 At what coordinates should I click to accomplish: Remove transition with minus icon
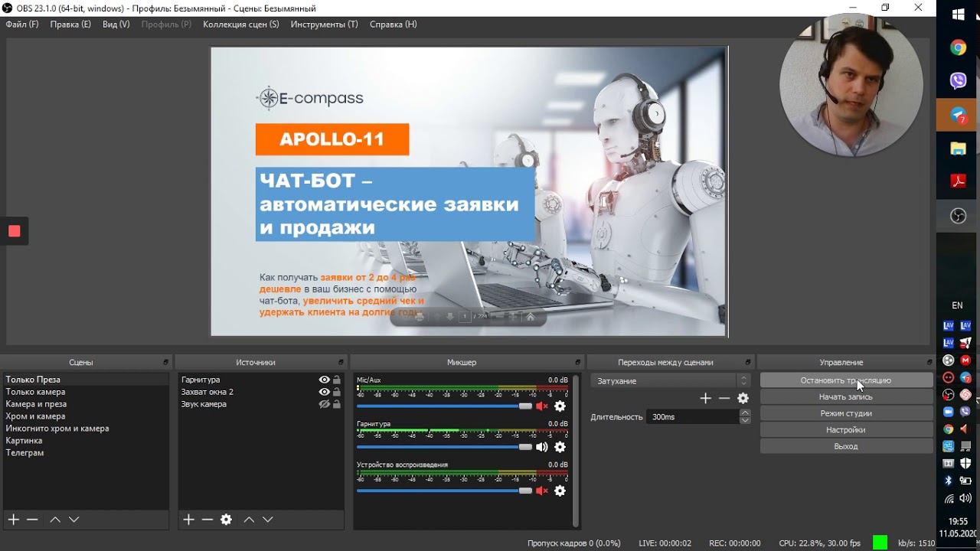[x=724, y=398]
